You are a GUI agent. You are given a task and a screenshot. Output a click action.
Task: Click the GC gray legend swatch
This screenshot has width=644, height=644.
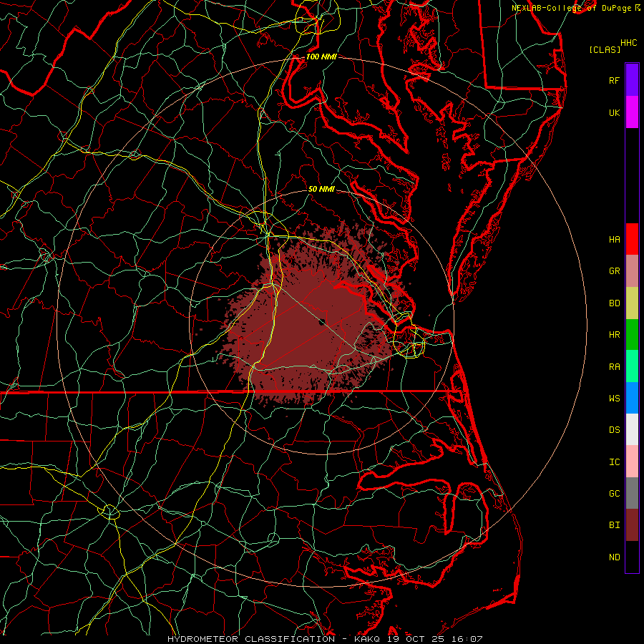click(x=632, y=493)
